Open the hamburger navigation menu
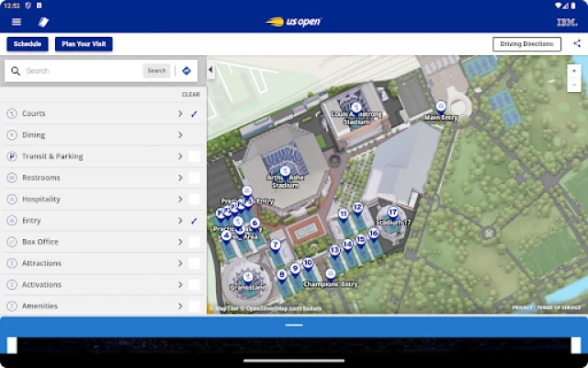Screen dimensions: 588x368 [x=16, y=21]
